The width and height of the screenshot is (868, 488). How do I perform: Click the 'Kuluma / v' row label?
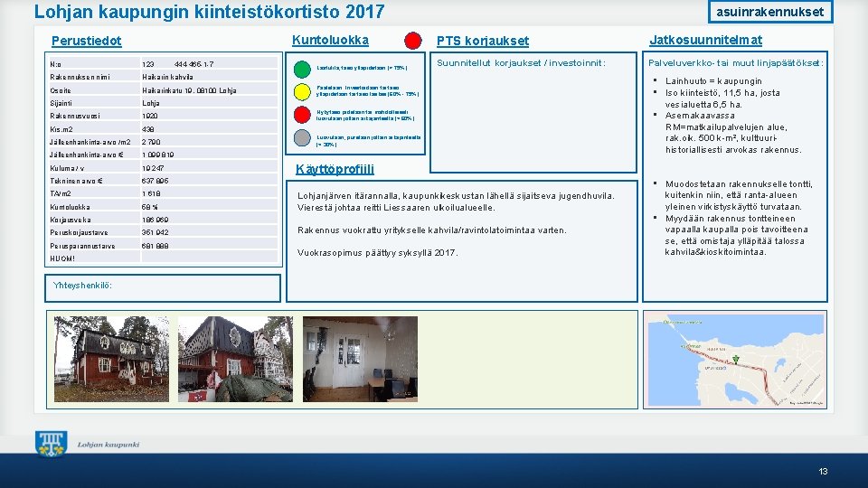point(68,168)
